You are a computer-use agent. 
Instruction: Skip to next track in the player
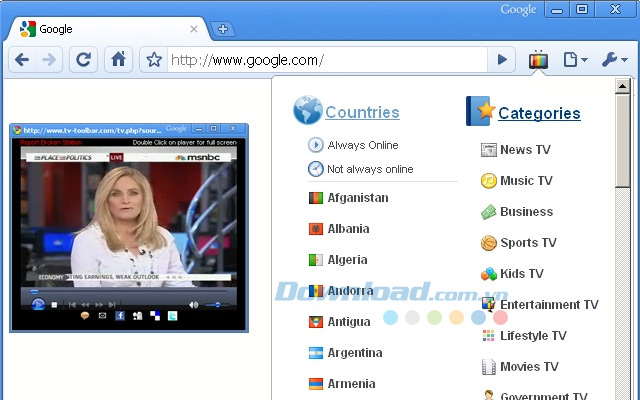[112, 305]
